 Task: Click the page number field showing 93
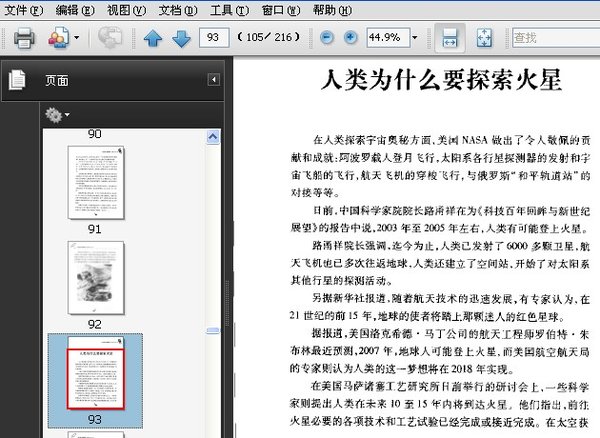point(213,38)
